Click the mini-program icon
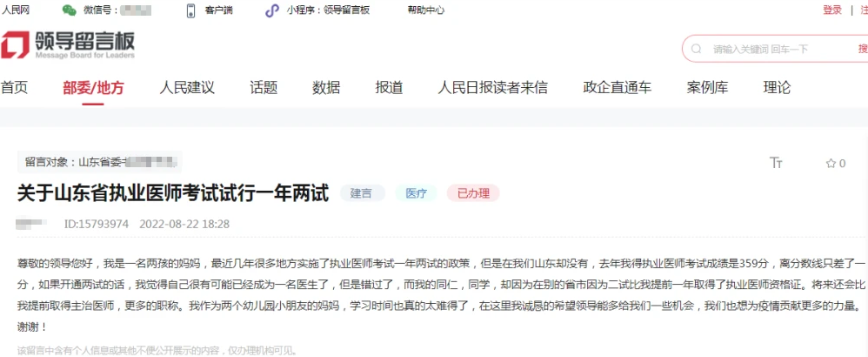 [x=272, y=10]
